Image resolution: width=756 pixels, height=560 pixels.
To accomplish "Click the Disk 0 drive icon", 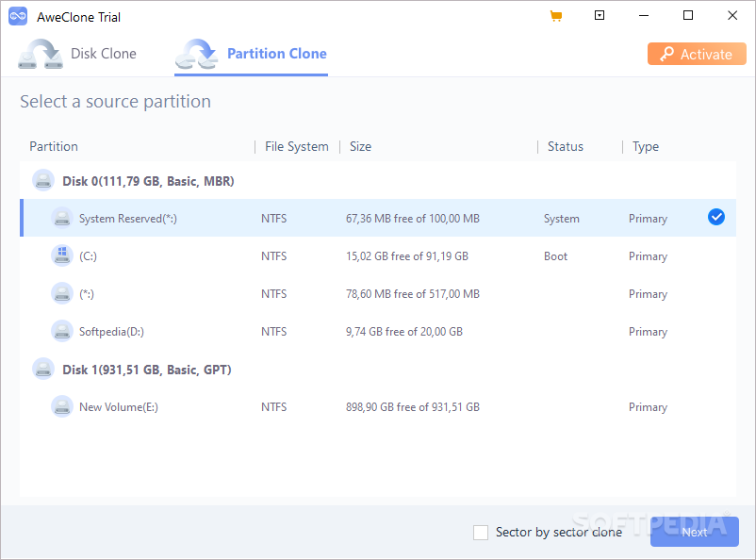I will click(43, 180).
